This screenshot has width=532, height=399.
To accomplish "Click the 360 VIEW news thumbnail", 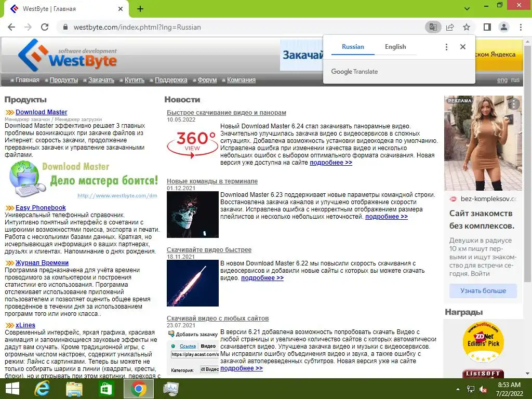I will tap(192, 145).
